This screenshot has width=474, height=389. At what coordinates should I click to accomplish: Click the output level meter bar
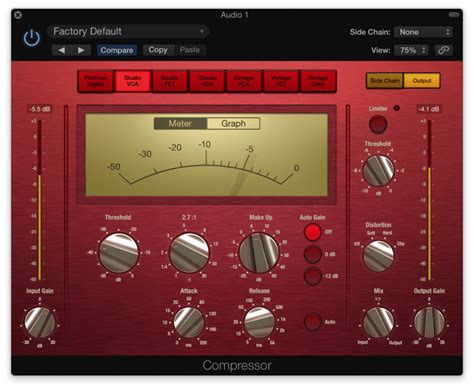click(x=429, y=200)
